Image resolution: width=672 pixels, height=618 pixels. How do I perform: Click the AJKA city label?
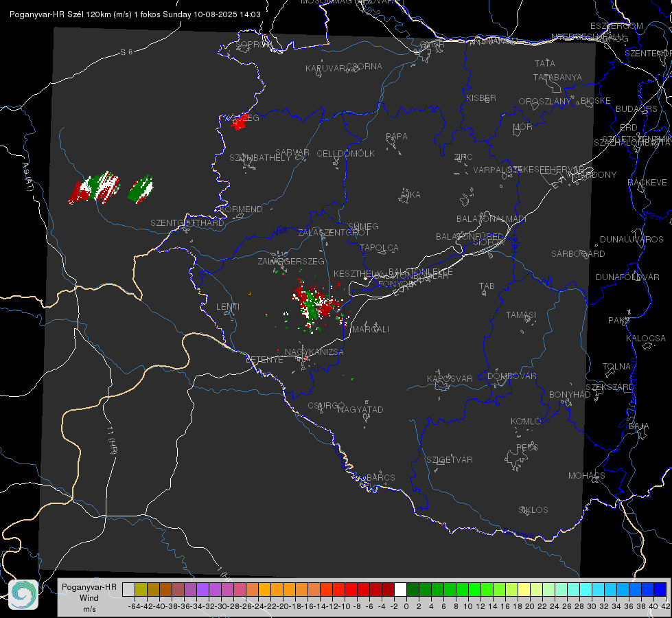[x=410, y=195]
